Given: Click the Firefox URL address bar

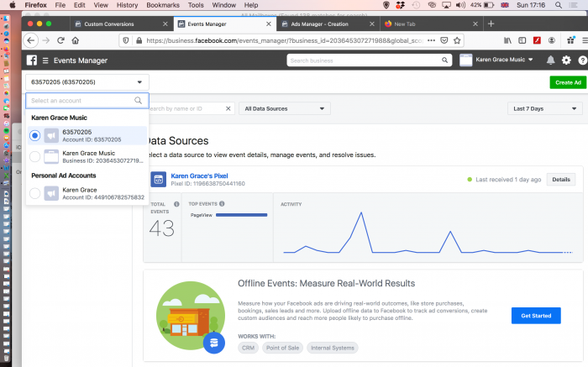Looking at the screenshot, I should click(285, 40).
